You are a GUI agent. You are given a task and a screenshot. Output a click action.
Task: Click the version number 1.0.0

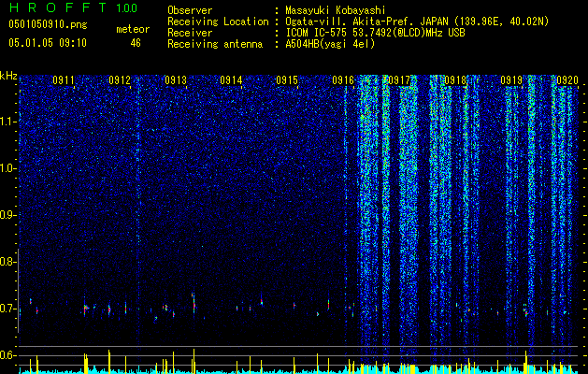pyautogui.click(x=127, y=8)
